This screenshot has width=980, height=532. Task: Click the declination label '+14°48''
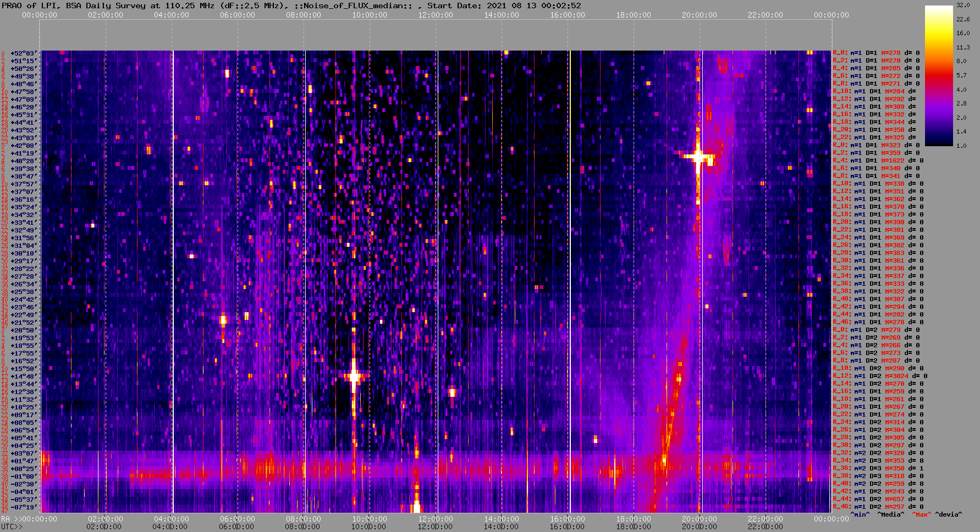pyautogui.click(x=23, y=376)
